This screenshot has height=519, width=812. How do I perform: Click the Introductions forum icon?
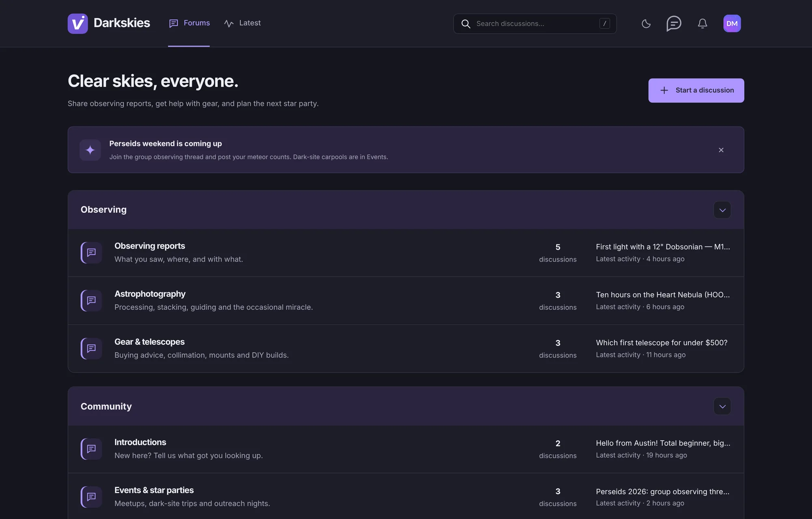91,449
